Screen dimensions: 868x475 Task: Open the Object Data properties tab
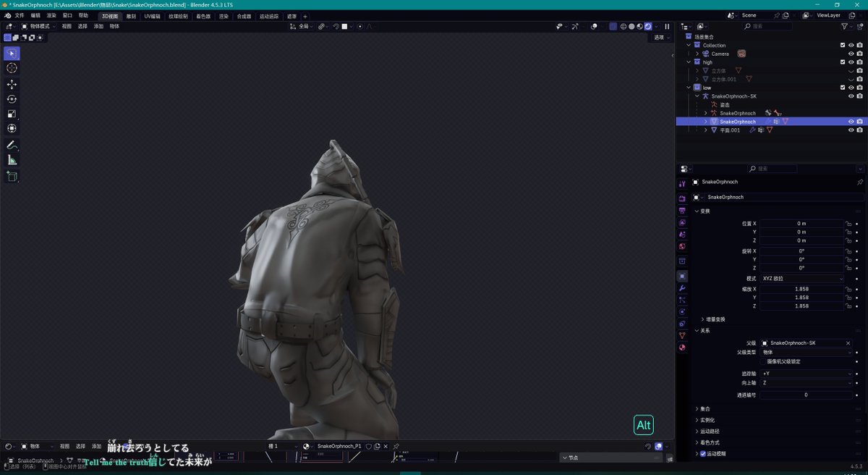pyautogui.click(x=682, y=335)
